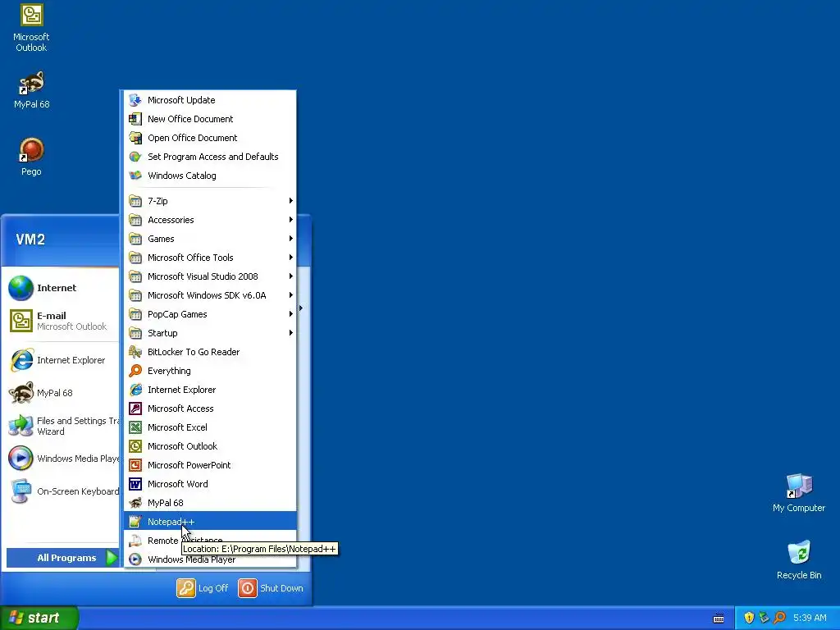Click Open Office Document icon
The image size is (840, 630).
135,138
